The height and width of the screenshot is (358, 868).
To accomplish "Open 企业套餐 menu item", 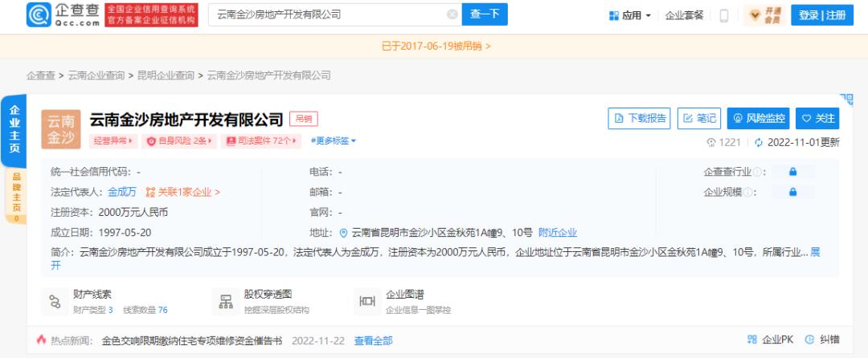I will pos(684,15).
